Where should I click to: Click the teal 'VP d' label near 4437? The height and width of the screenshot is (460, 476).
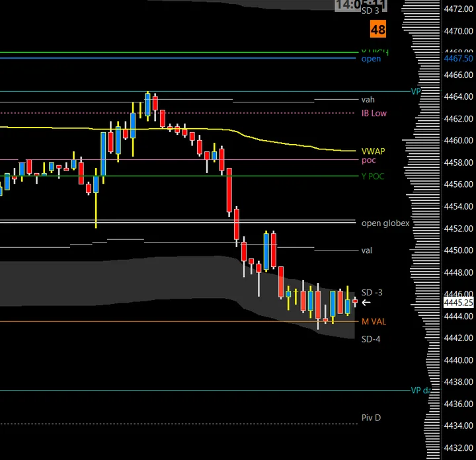coord(420,391)
